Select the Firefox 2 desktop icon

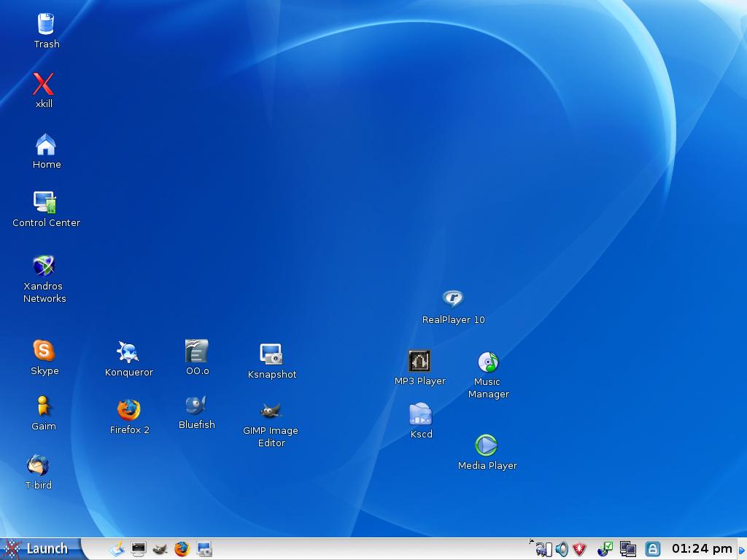click(x=128, y=410)
